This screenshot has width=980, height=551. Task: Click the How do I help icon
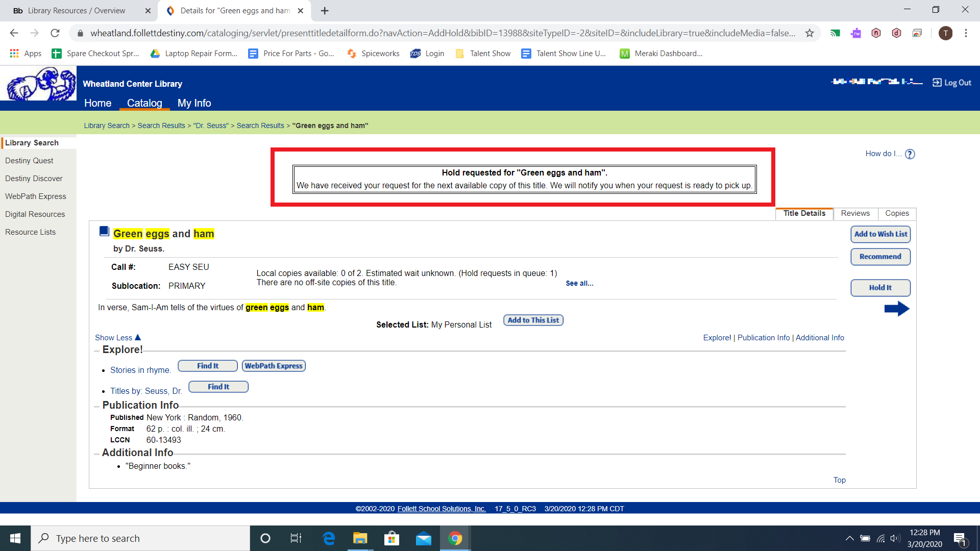click(x=910, y=154)
